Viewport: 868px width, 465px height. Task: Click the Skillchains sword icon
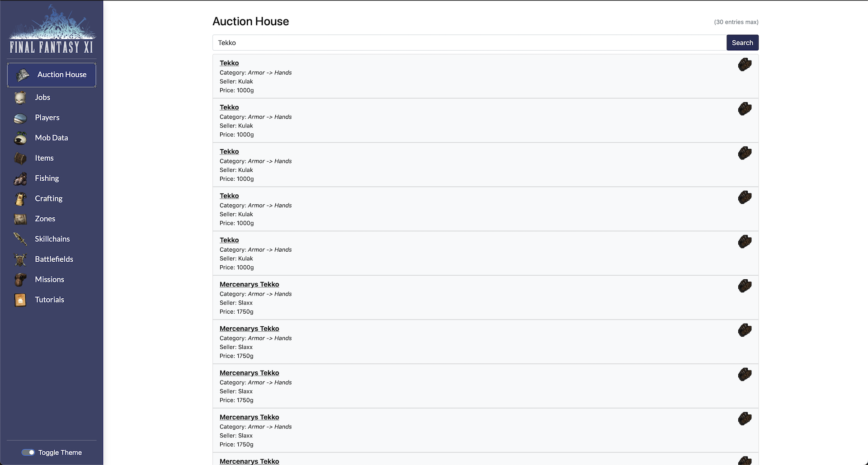coord(20,239)
